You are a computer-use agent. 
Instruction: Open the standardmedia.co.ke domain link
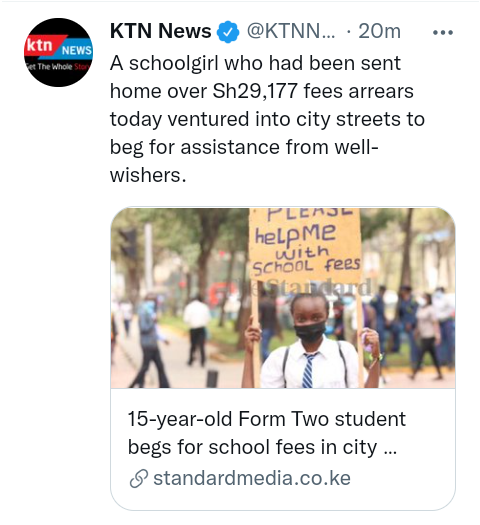point(252,478)
